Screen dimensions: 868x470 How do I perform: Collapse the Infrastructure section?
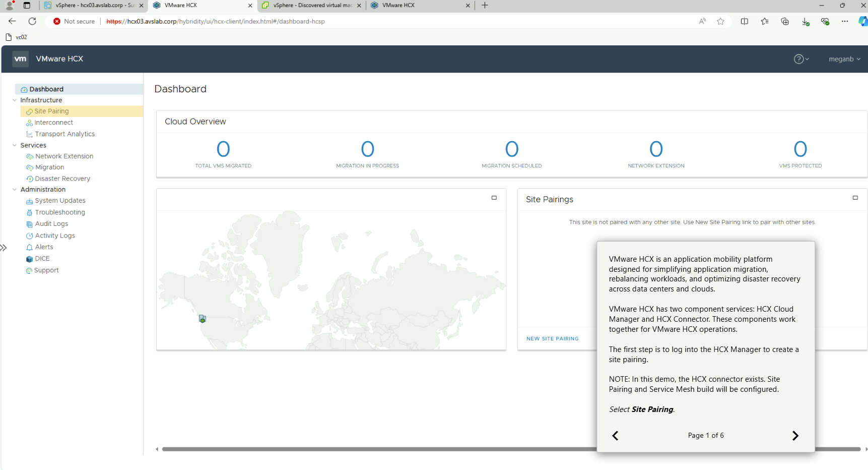(15, 100)
